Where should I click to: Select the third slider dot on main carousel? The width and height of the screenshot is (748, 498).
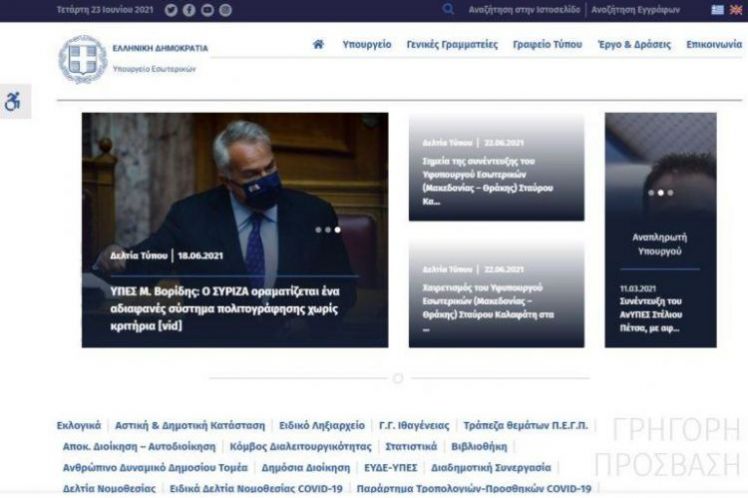click(x=338, y=230)
